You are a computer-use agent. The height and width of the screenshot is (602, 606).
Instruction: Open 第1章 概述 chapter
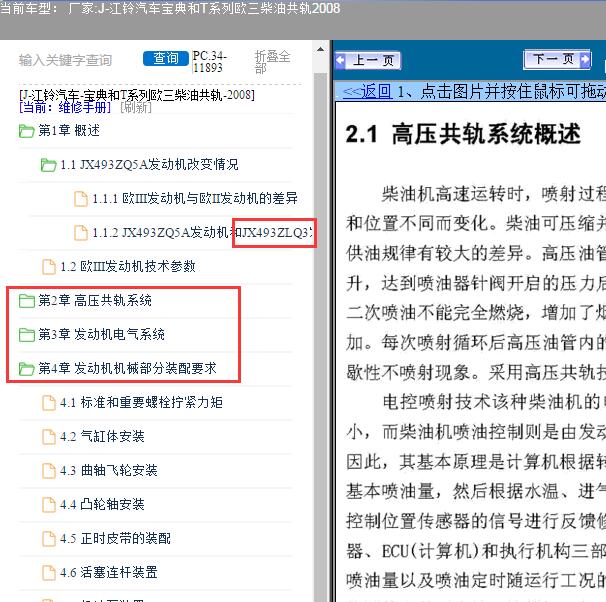pos(69,131)
